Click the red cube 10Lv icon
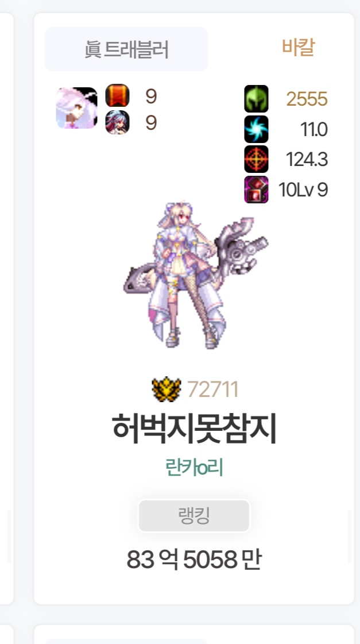The width and height of the screenshot is (360, 644). (256, 190)
